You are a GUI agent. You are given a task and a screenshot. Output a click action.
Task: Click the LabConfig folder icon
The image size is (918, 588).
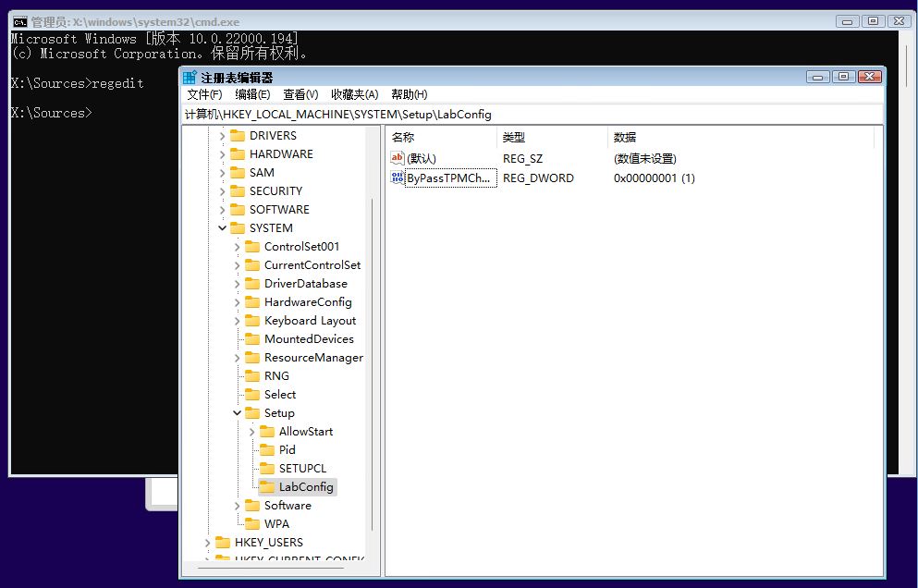(x=267, y=486)
